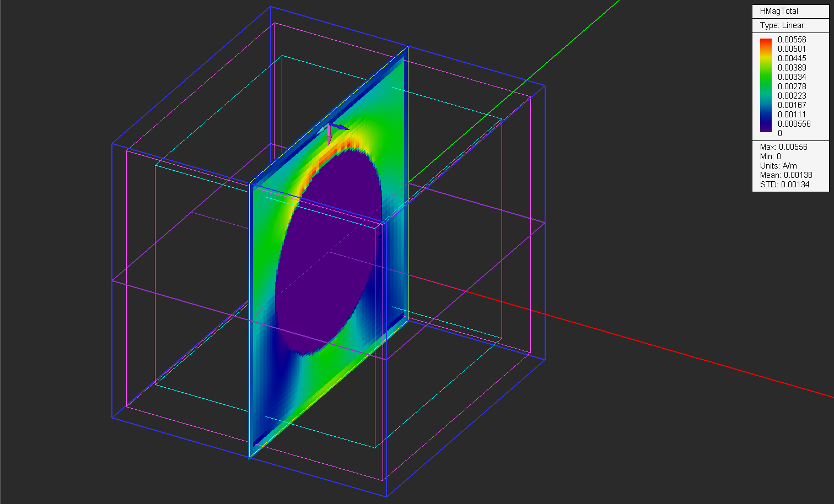Image resolution: width=834 pixels, height=504 pixels.
Task: Click the 0.00223 scale value
Action: tap(792, 96)
